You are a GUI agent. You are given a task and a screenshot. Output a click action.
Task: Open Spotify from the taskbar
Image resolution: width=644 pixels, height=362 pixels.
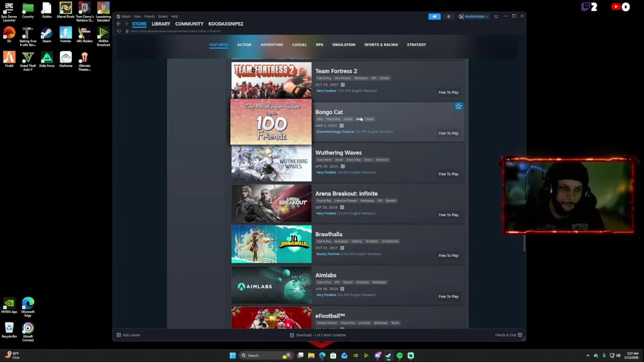399,355
